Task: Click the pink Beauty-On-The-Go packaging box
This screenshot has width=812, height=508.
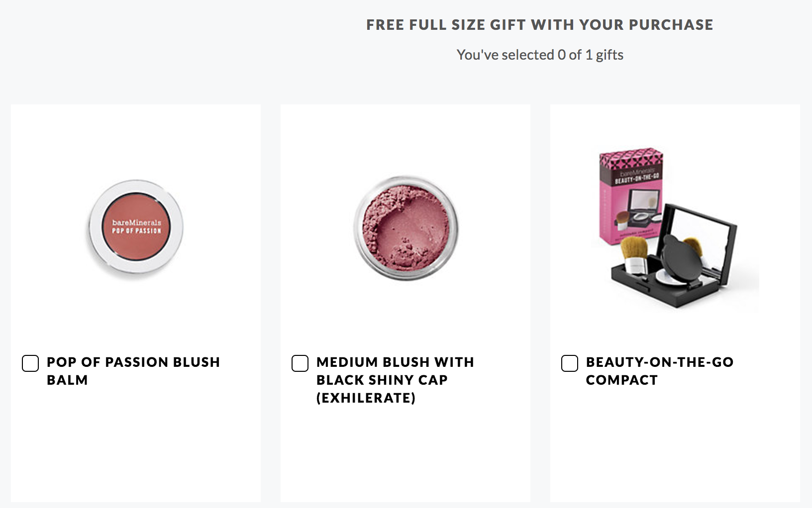Action: 631,196
